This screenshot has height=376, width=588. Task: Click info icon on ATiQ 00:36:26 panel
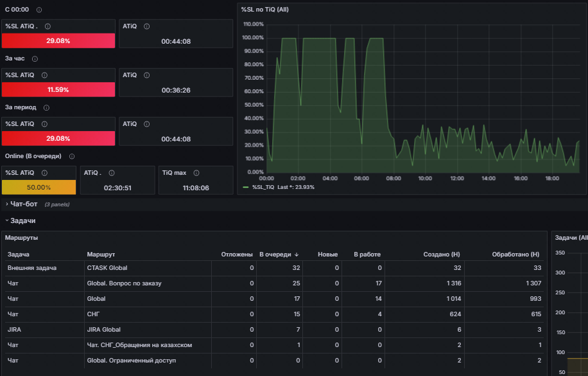pyautogui.click(x=146, y=75)
